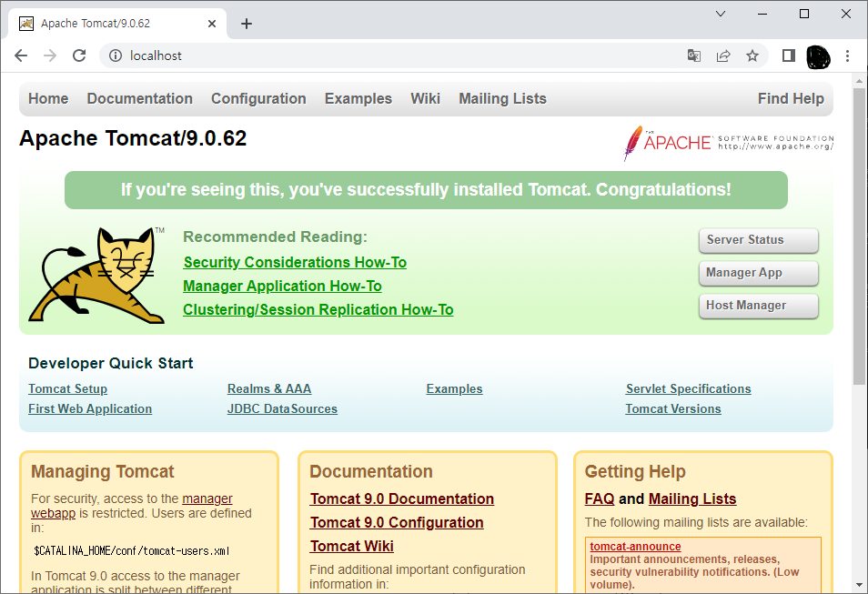The width and height of the screenshot is (868, 594).
Task: Click the Manager App button
Action: 759,273
